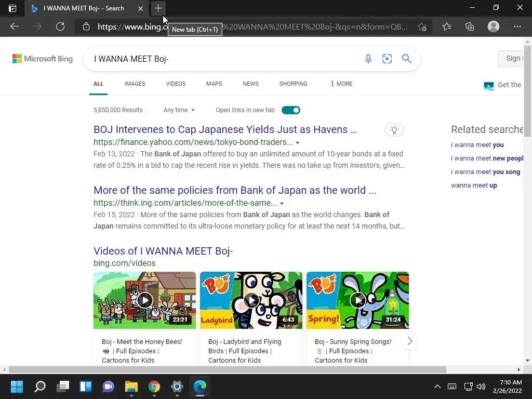Open Settings from the taskbar
532x399 pixels.
click(177, 387)
